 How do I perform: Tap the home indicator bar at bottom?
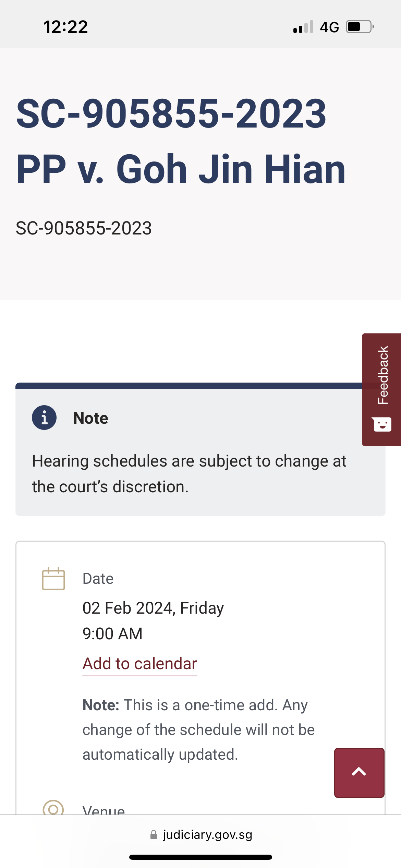click(x=200, y=857)
